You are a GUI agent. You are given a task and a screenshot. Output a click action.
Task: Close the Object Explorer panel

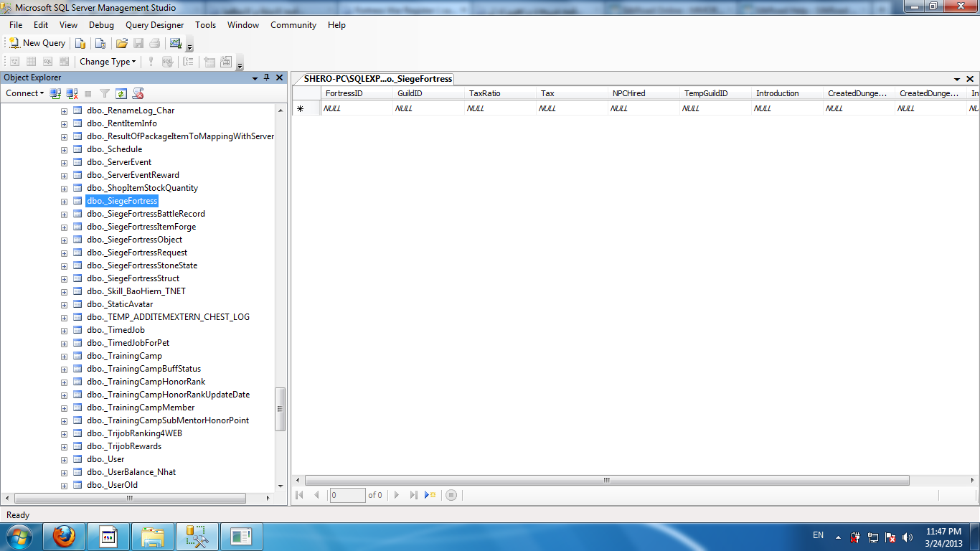pyautogui.click(x=279, y=77)
